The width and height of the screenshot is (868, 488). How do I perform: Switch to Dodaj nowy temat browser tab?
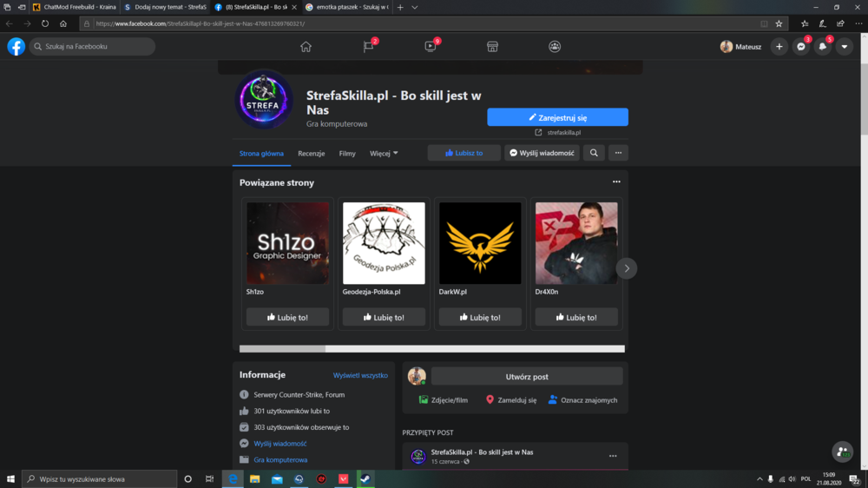click(166, 7)
